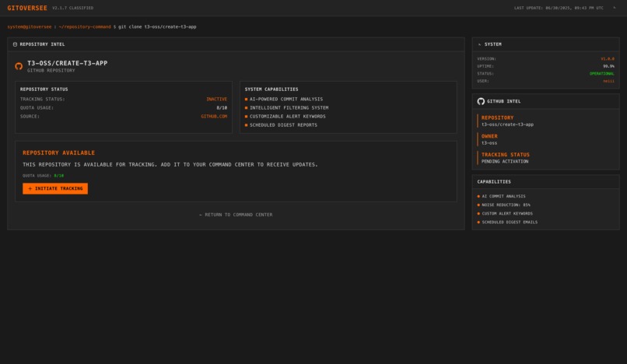Click the 'system@gitoversee' prompt text

[30, 26]
